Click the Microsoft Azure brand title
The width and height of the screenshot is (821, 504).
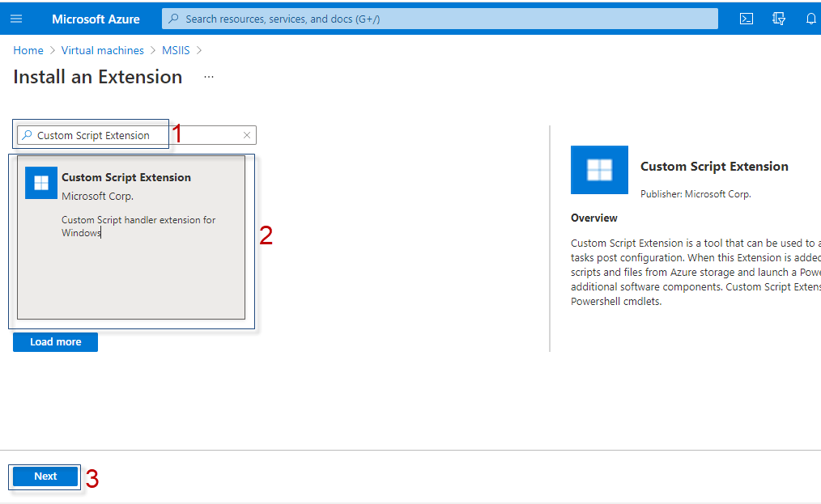tap(96, 19)
